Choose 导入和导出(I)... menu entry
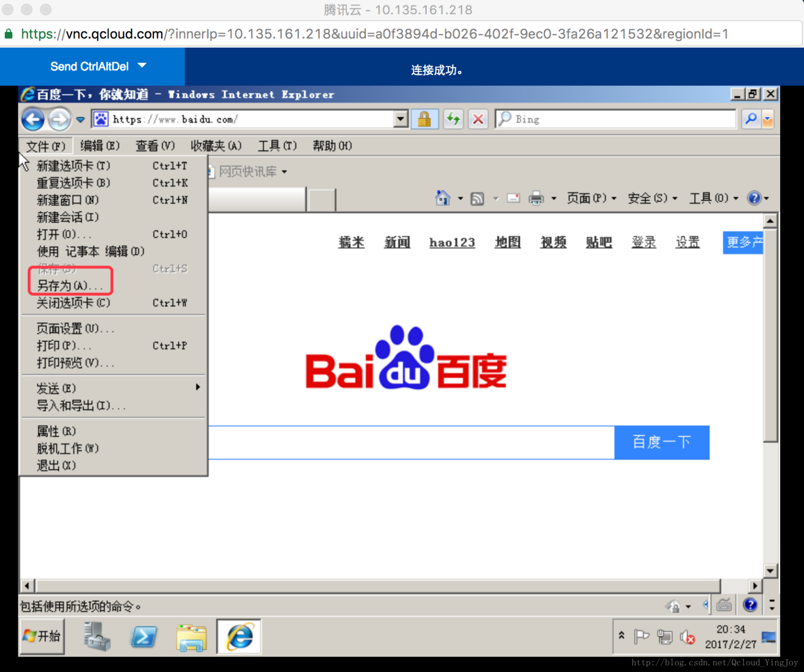The height and width of the screenshot is (672, 804). (x=113, y=406)
